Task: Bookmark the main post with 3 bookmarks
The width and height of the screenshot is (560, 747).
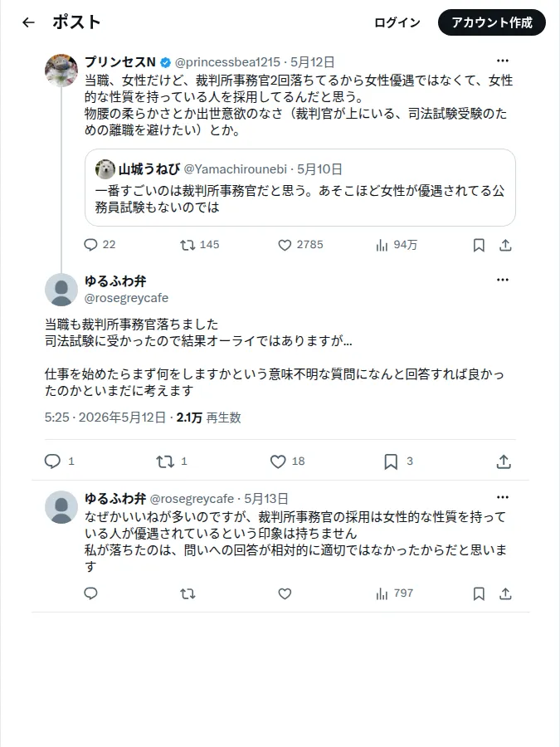Action: pyautogui.click(x=391, y=461)
